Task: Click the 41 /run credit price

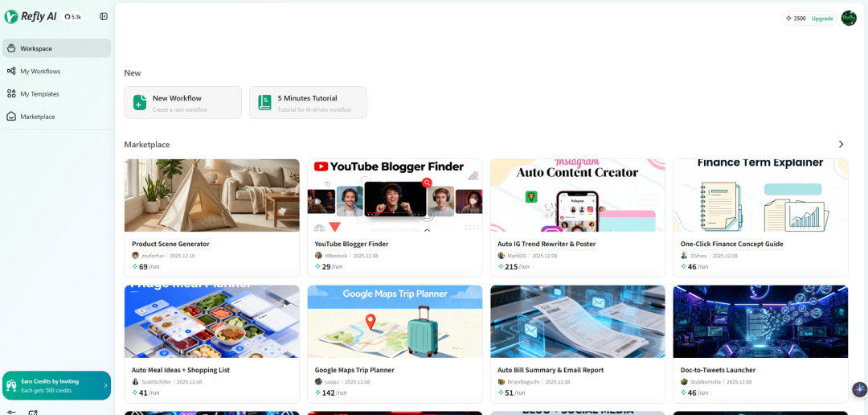Action: pyautogui.click(x=145, y=392)
